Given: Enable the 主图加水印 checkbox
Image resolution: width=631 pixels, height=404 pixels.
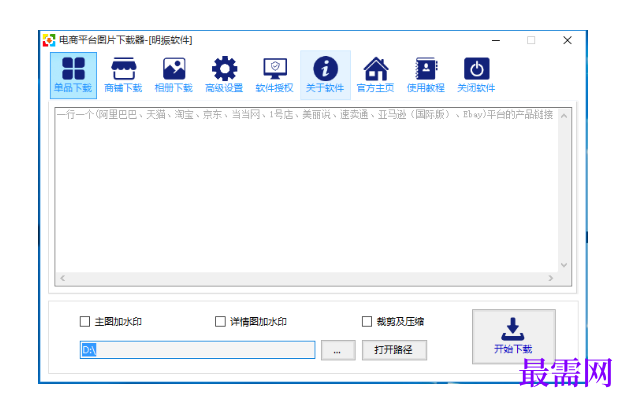Looking at the screenshot, I should tap(85, 322).
